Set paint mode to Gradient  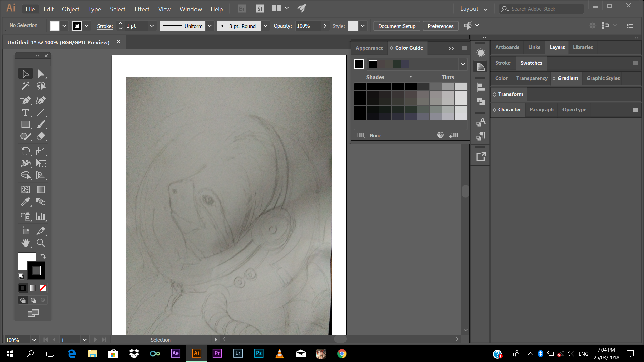click(x=33, y=288)
